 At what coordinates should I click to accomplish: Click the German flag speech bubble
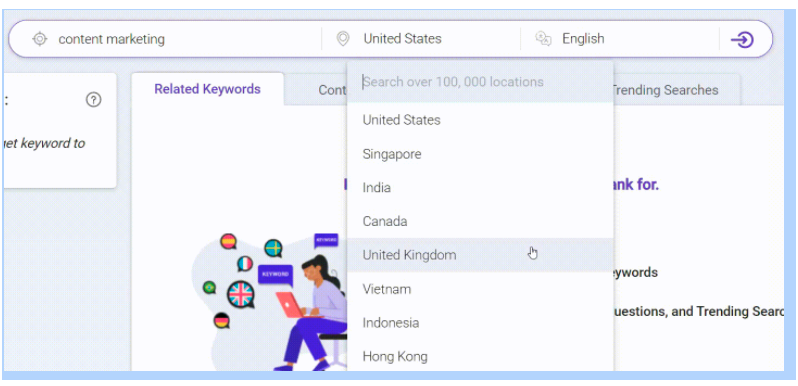click(221, 320)
